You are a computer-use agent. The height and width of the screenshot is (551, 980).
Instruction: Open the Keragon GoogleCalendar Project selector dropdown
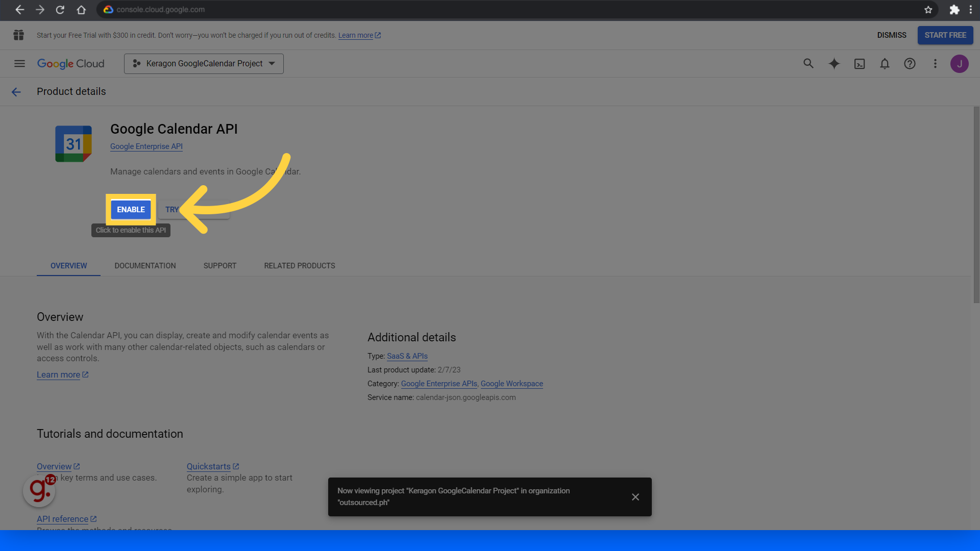coord(204,64)
